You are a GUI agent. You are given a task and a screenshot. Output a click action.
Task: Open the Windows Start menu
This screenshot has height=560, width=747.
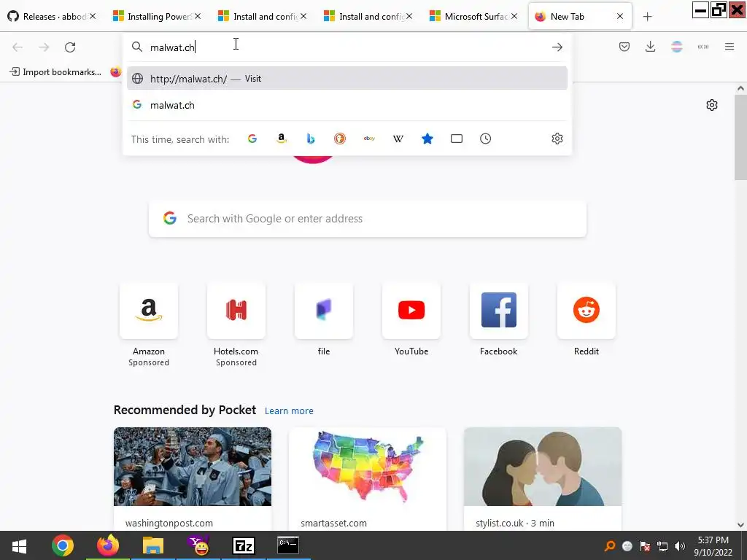click(x=19, y=545)
